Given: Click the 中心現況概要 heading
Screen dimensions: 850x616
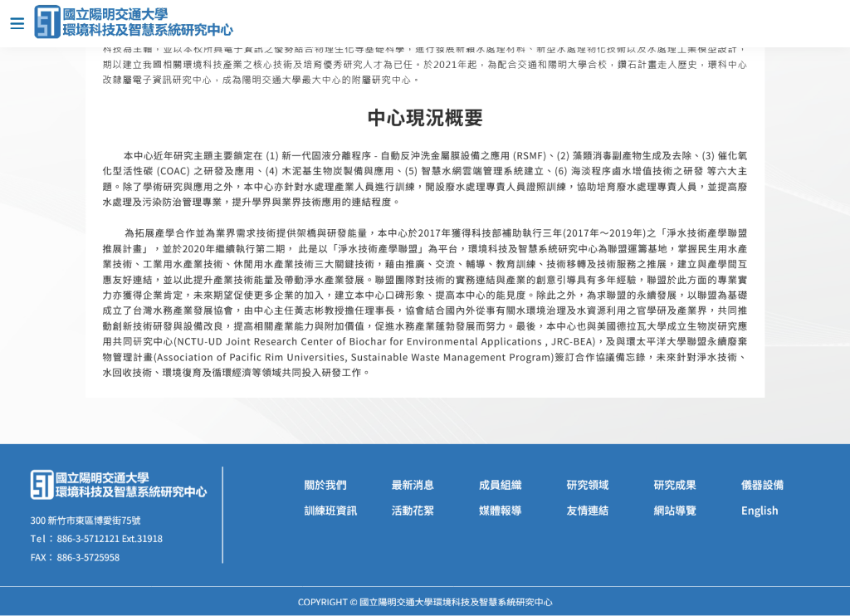Looking at the screenshot, I should (425, 118).
